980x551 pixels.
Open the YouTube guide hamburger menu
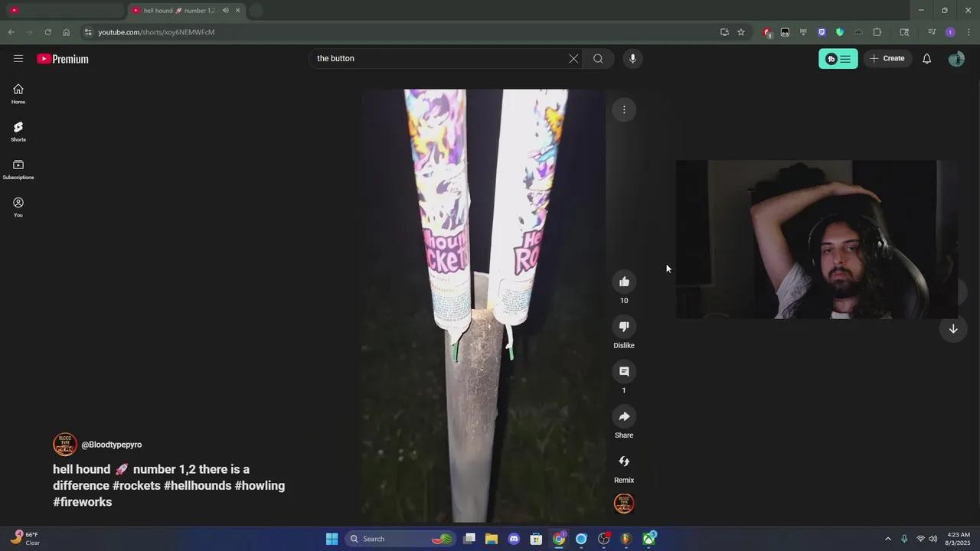click(18, 58)
